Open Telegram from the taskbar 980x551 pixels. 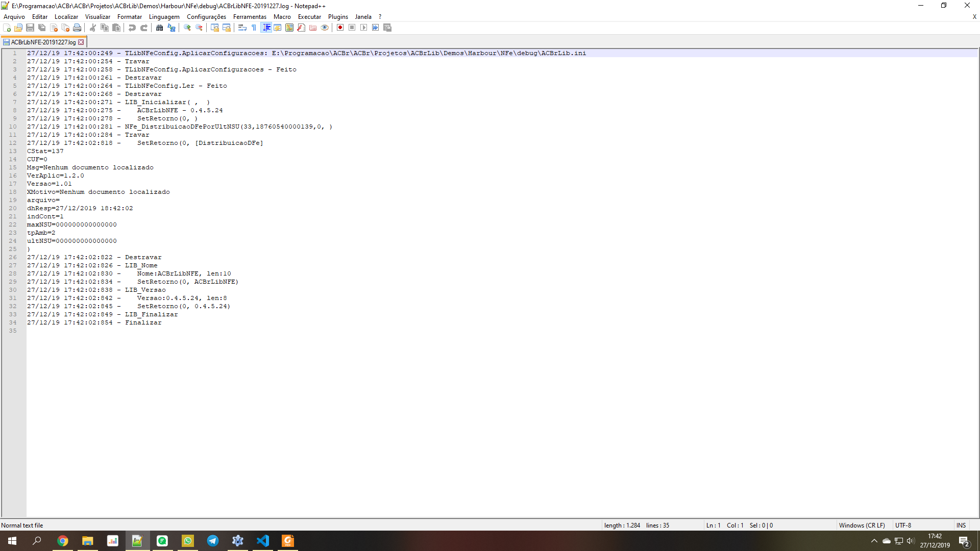pos(213,541)
